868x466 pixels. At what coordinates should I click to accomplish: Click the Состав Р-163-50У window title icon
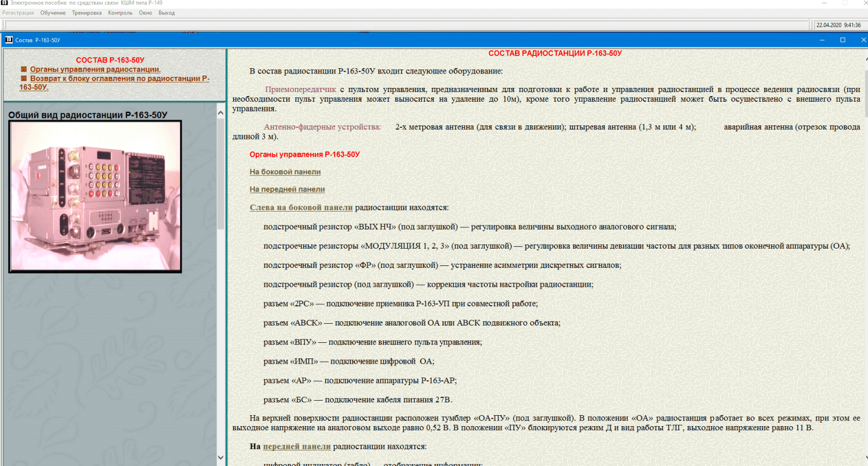[9, 40]
